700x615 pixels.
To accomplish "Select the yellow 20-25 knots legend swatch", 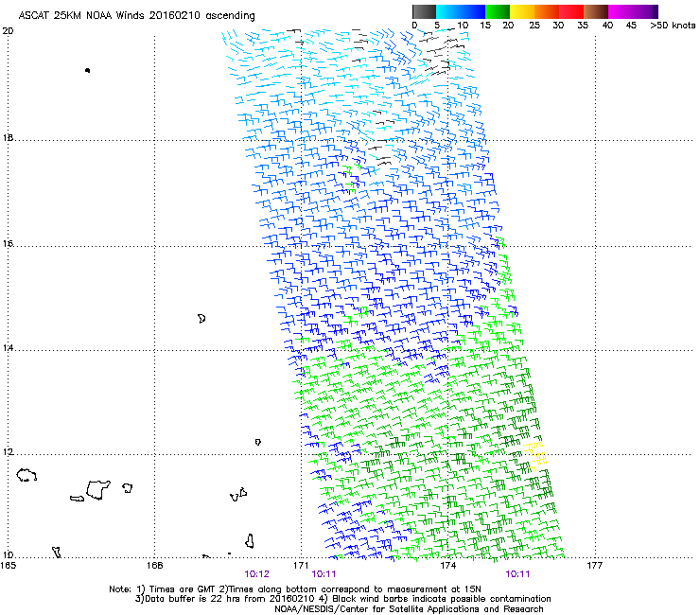I will 522,11.
